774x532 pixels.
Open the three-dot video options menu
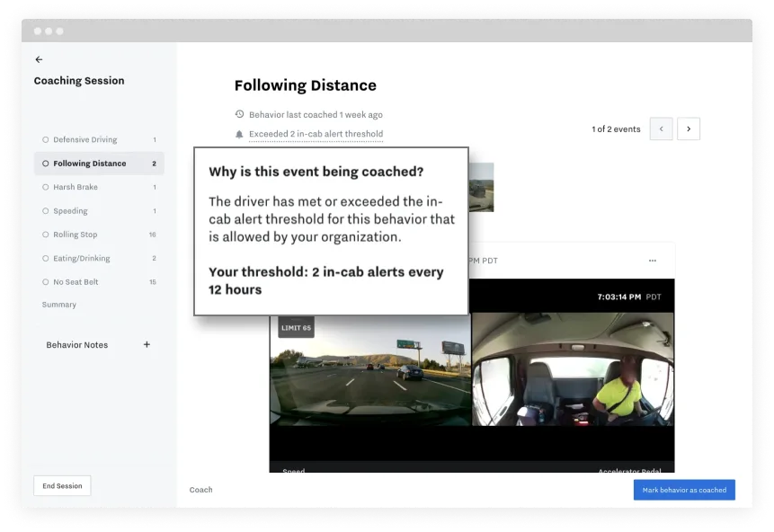(x=652, y=261)
